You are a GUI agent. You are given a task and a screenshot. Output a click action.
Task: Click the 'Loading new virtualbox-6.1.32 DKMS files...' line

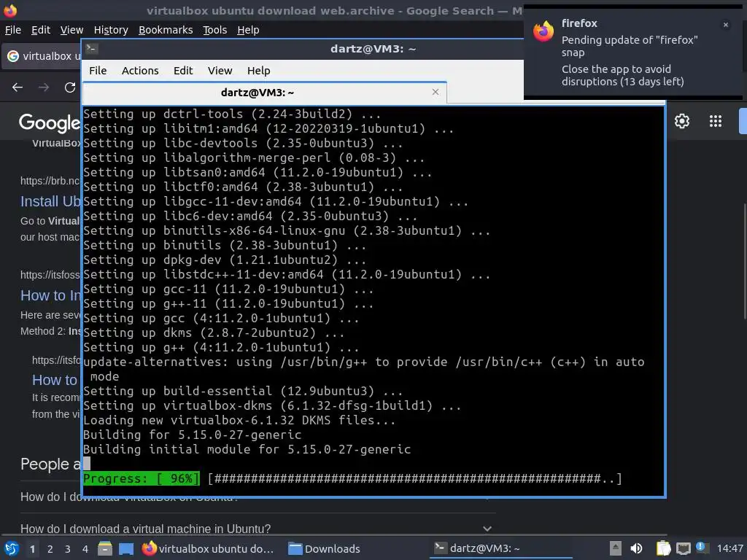click(239, 420)
